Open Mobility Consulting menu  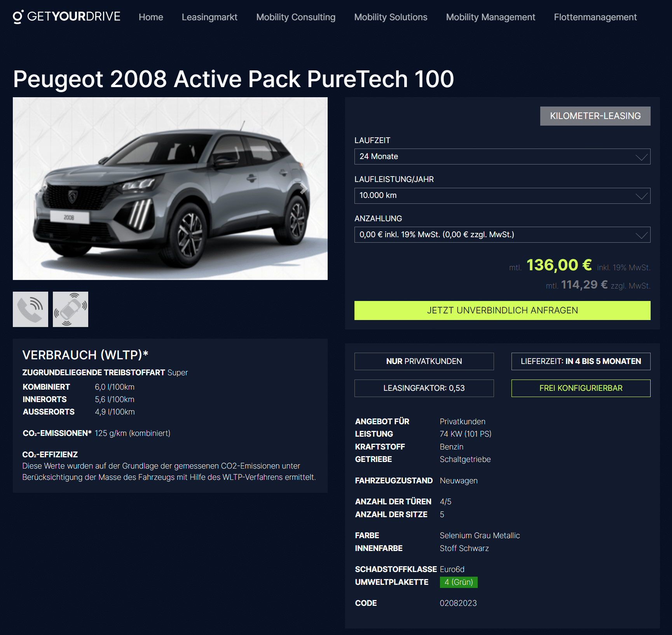click(296, 17)
